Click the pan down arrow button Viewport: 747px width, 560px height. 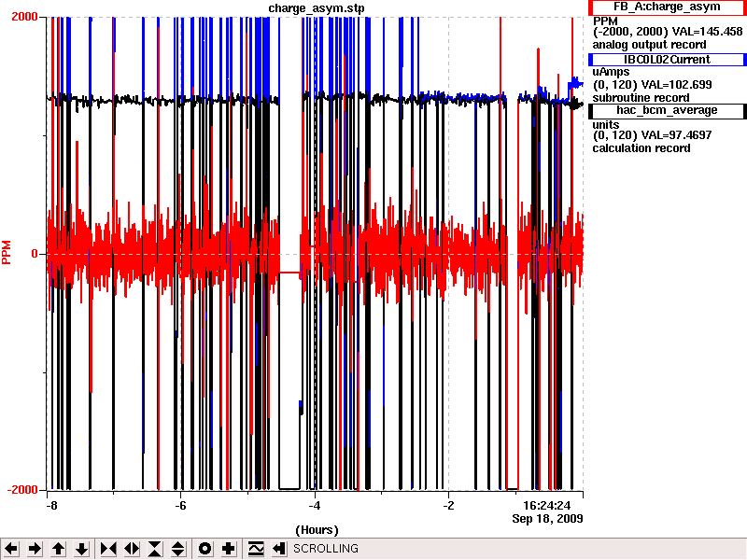coord(81,549)
